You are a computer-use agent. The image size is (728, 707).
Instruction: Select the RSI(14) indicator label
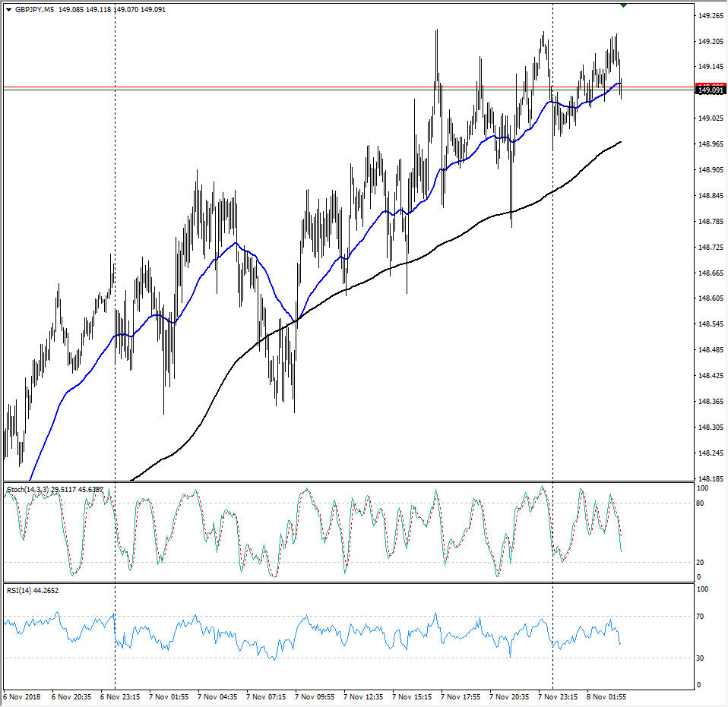tap(18, 591)
